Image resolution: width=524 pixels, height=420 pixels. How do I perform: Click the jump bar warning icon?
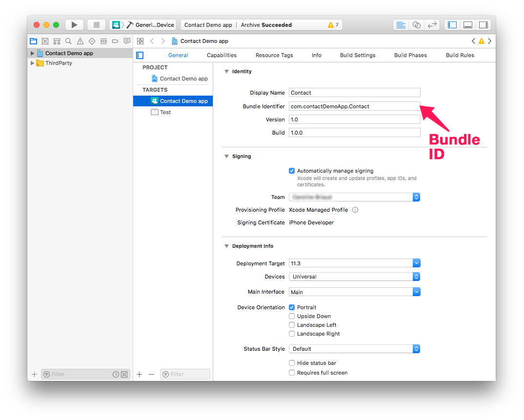pos(482,41)
